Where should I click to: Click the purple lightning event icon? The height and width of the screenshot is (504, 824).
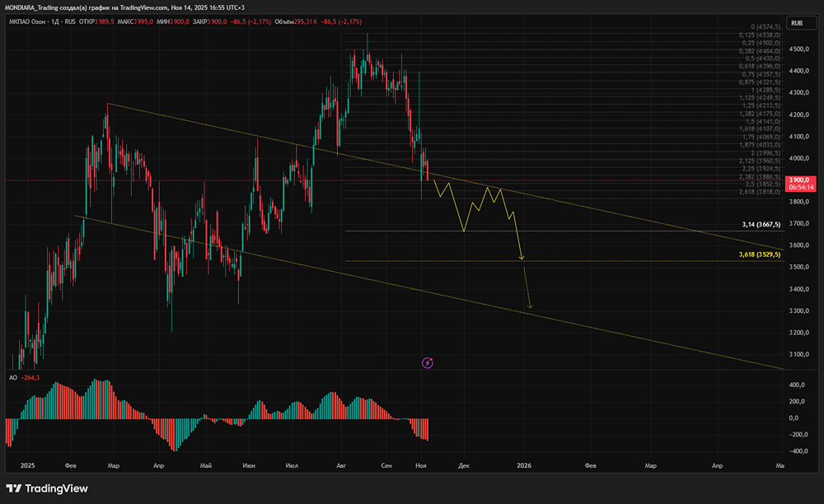427,363
